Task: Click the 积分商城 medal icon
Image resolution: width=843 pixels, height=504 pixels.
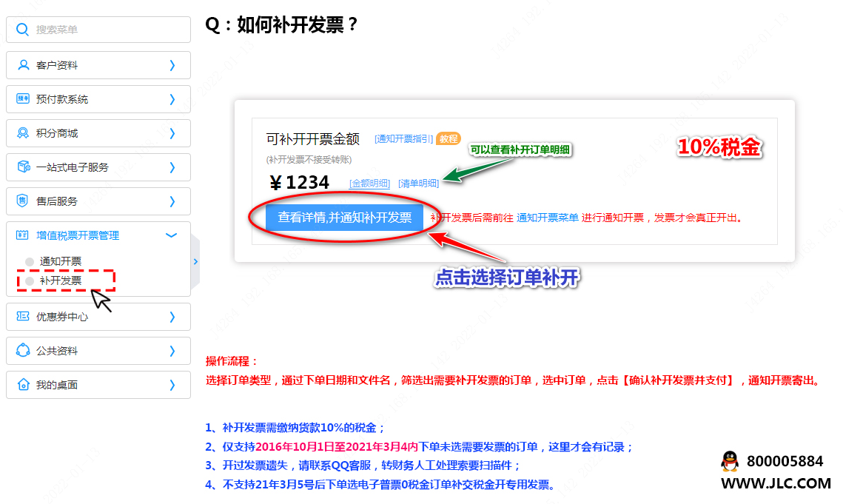Action: tap(23, 133)
